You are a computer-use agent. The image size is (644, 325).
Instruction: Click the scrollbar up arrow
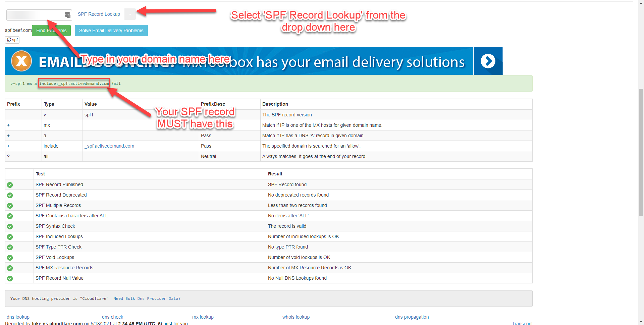click(641, 3)
